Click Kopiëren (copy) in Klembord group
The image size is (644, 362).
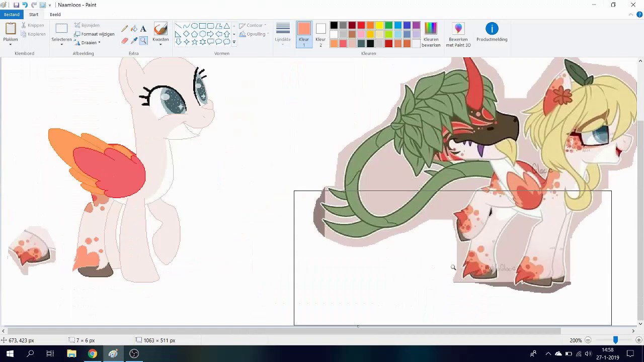point(33,34)
